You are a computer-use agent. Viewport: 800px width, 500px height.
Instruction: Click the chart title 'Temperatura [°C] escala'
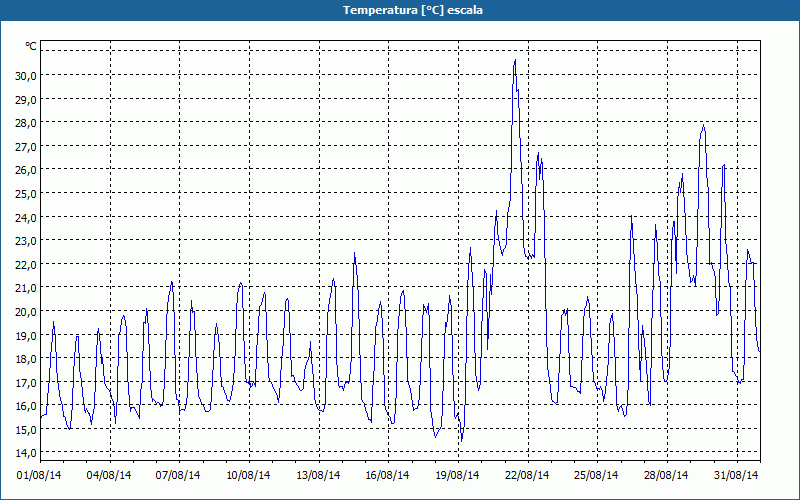pos(399,10)
